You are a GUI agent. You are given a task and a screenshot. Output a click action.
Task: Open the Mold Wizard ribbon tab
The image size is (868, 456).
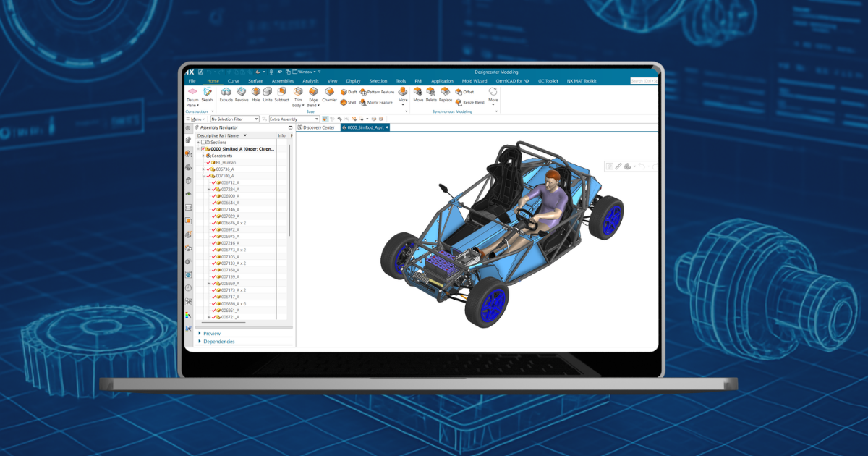click(475, 81)
